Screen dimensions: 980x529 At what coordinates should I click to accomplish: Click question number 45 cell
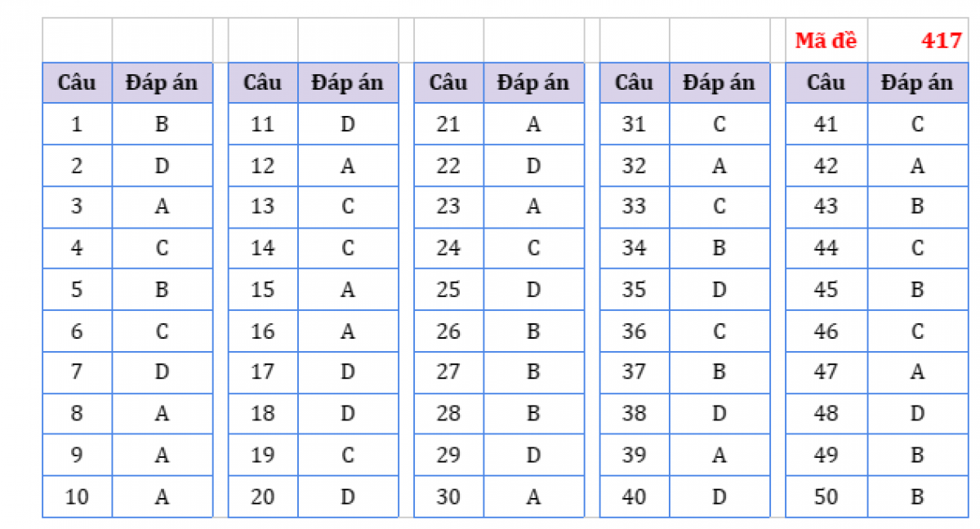click(x=826, y=290)
